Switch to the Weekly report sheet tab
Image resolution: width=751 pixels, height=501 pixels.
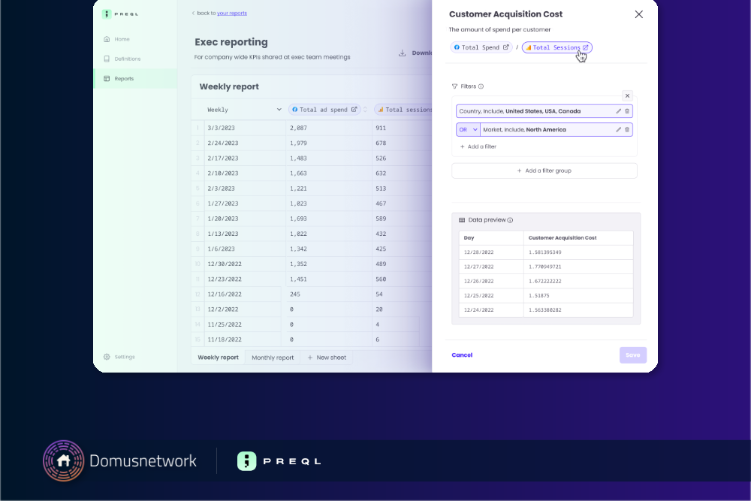(218, 358)
